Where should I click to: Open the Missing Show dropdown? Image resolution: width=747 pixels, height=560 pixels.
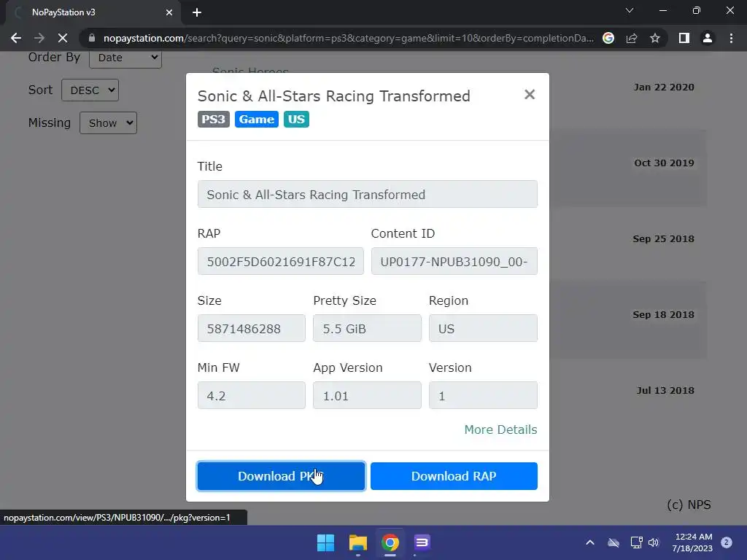[108, 122]
